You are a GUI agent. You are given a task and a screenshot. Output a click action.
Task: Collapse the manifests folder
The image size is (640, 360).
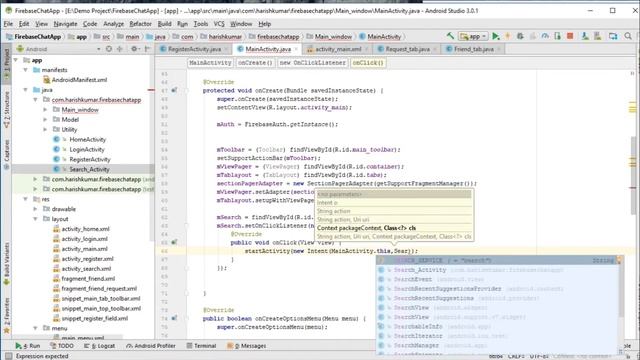[26, 70]
